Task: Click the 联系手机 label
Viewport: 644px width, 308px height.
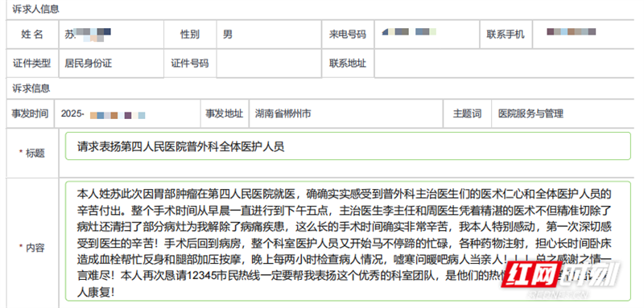Action: 506,35
